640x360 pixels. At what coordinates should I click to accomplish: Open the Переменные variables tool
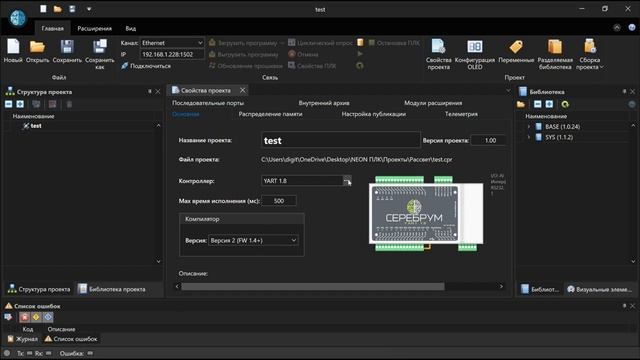[516, 51]
